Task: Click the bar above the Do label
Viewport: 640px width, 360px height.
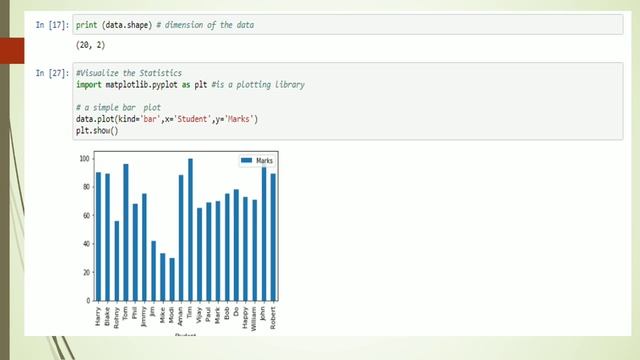Action: point(236,245)
